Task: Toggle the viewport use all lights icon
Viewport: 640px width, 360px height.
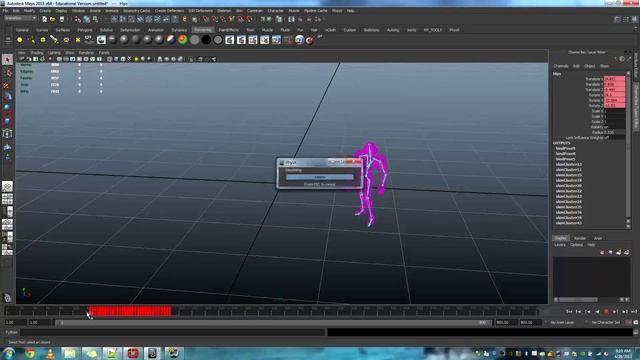Action: [136, 59]
